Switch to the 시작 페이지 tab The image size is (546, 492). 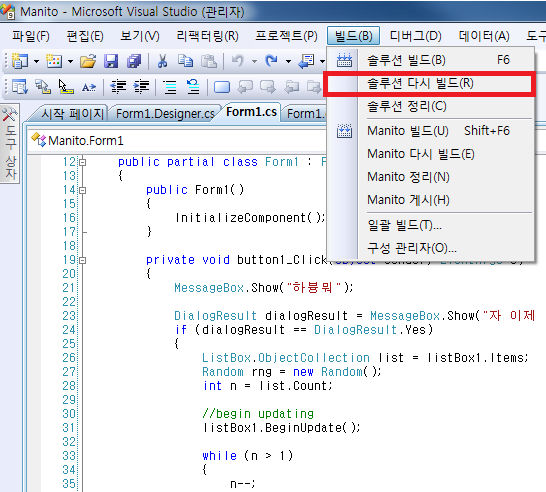pos(72,114)
